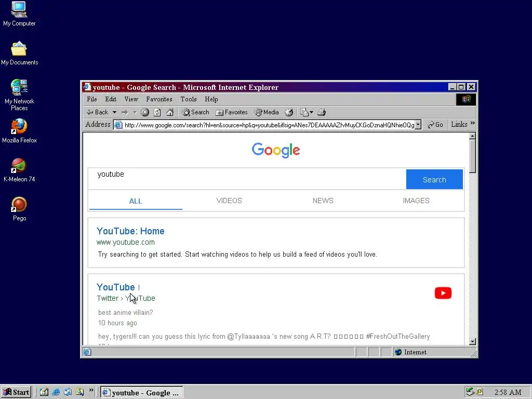Open the Favorites pane toolbar button
Viewport: 532px width, 399px height.
pos(232,112)
